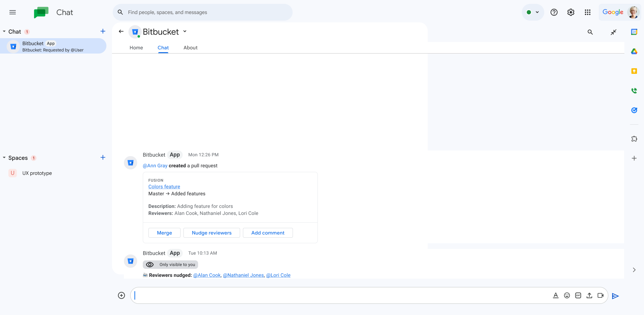Screen dimensions: 644x315
Task: Open the add-ons puzzle icon
Action: 634,139
